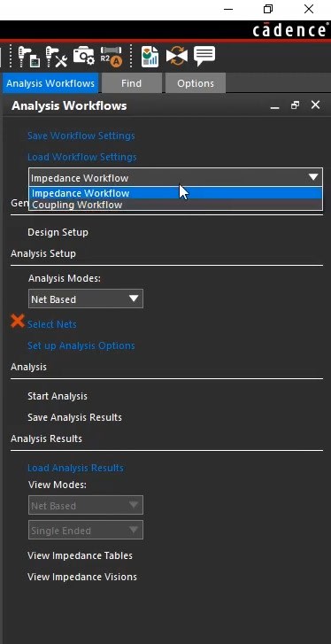Click the Analysis Modes label

[x=65, y=278]
